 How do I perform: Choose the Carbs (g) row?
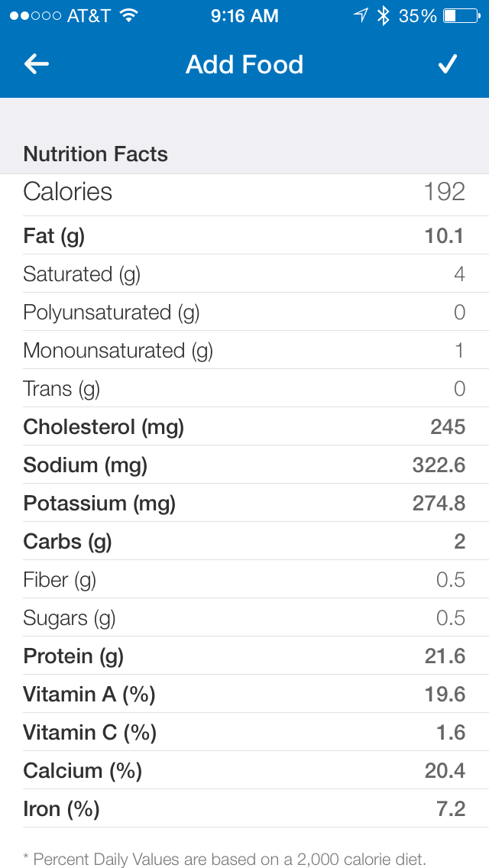[244, 542]
